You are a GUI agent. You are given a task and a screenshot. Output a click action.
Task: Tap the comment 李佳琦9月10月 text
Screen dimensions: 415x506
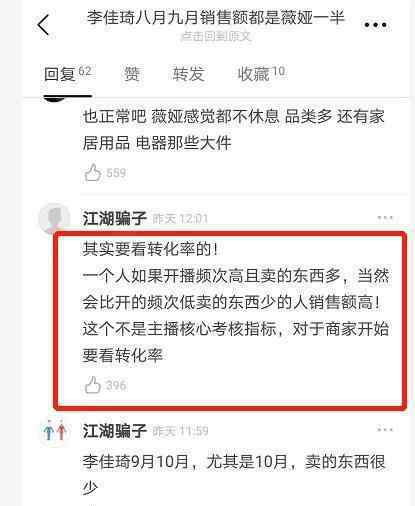(234, 475)
